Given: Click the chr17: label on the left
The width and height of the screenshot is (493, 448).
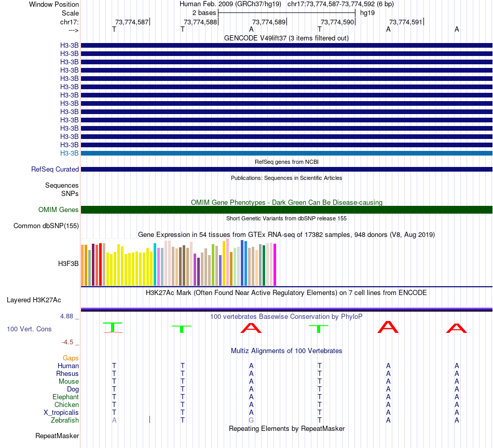Looking at the screenshot, I should (x=69, y=22).
